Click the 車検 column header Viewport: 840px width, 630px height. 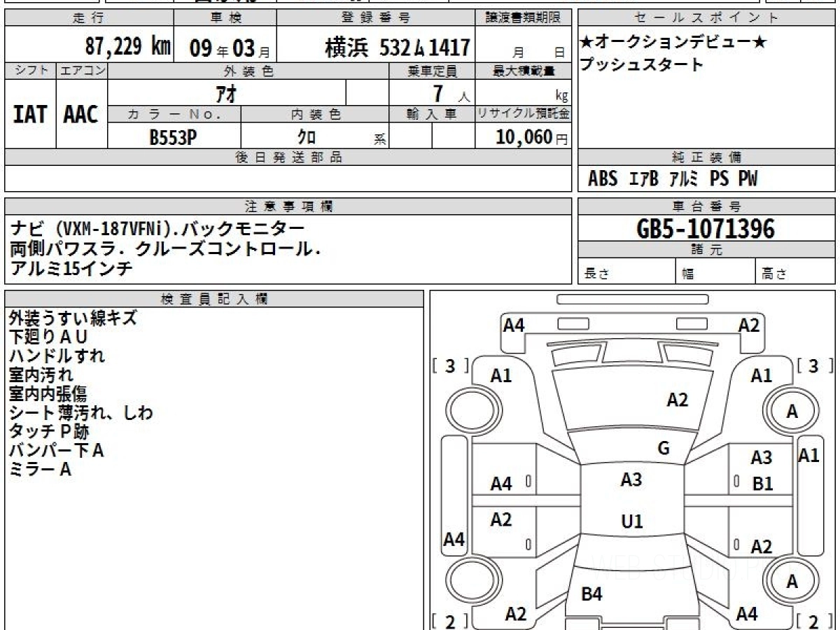click(225, 18)
